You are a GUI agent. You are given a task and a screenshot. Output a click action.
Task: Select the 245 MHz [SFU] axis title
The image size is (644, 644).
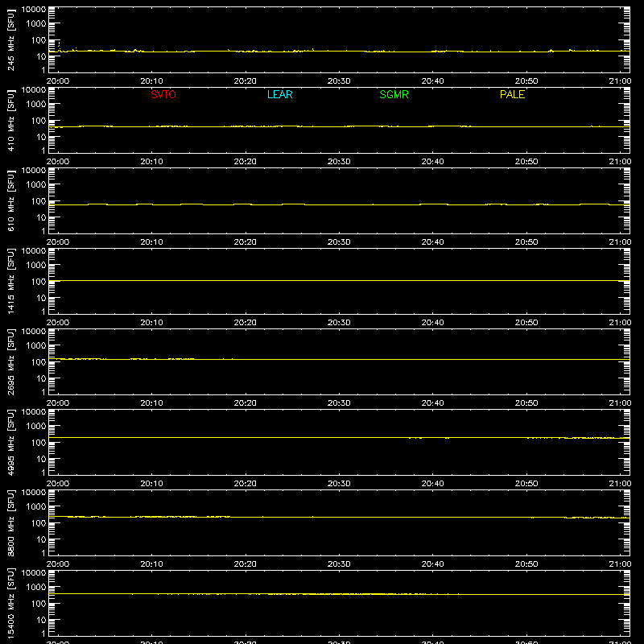click(10, 40)
